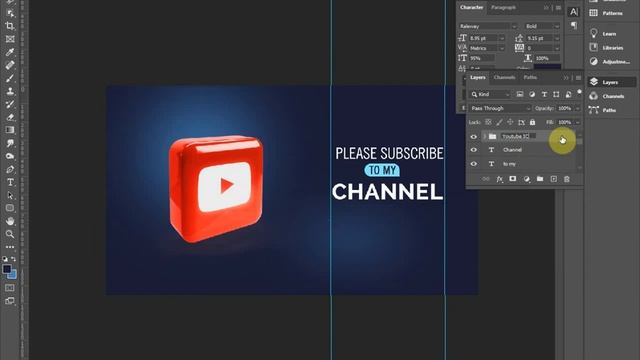
Task: Select the Hand tool
Action: click(x=10, y=221)
